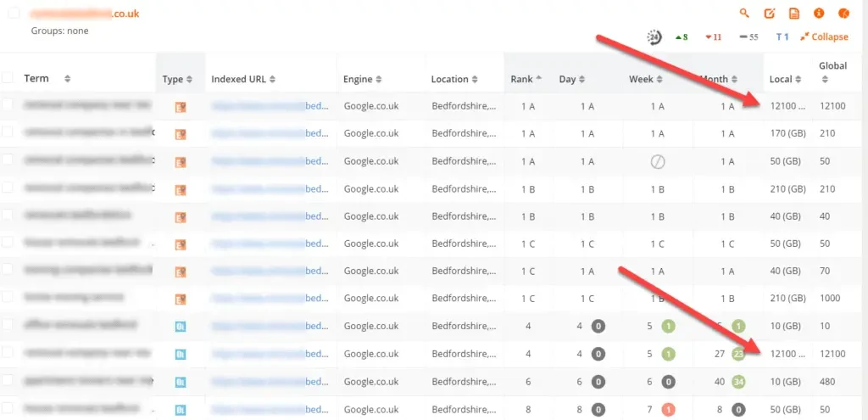Open the orange info circle icon
The height and width of the screenshot is (420, 868).
tap(819, 14)
